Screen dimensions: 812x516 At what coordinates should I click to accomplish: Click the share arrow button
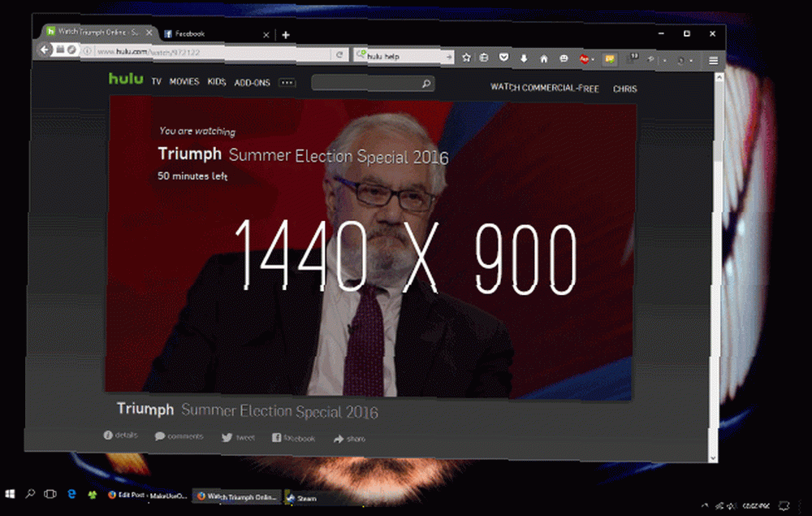(x=349, y=439)
